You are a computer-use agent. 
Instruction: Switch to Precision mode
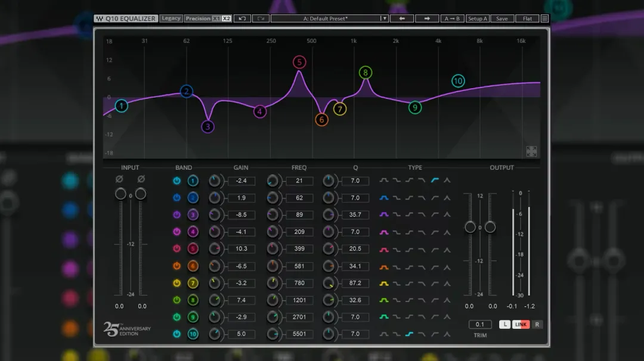point(197,18)
